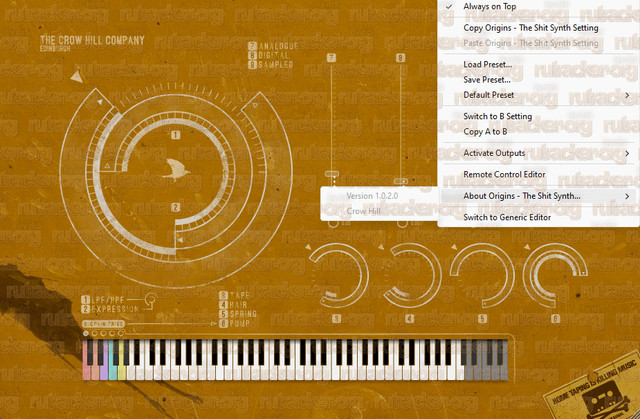Click the number 2 badge inside the big dial
This screenshot has width=640, height=419.
(176, 207)
